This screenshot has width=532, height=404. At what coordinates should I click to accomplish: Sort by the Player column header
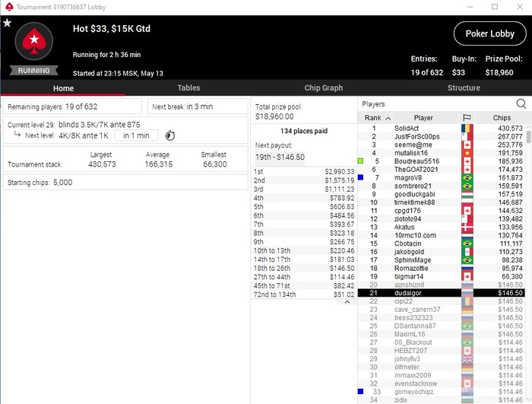[423, 118]
